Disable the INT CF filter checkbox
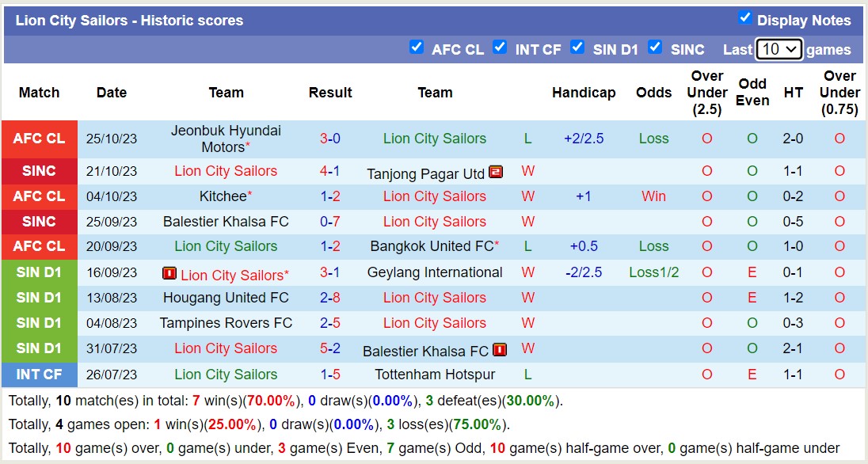The image size is (868, 464). point(500,47)
